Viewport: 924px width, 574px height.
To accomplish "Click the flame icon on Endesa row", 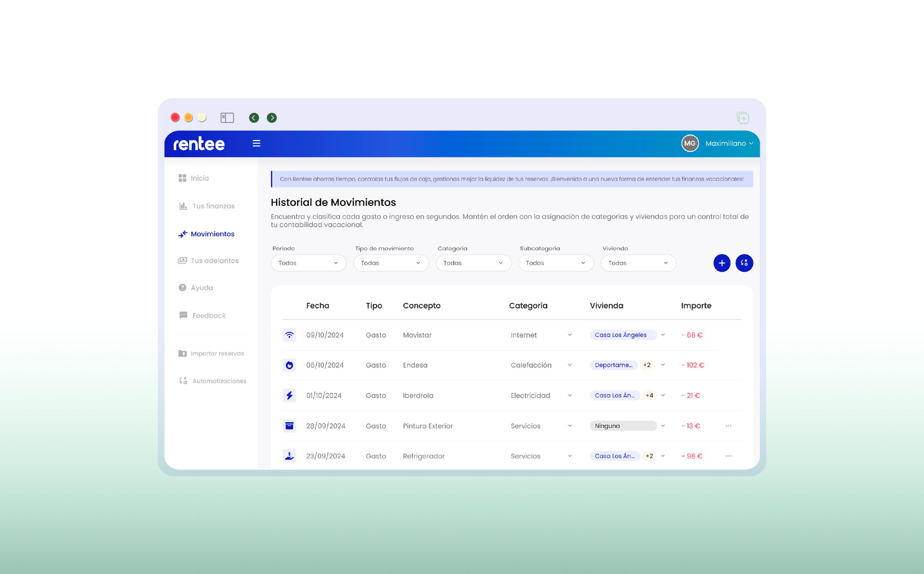I will coord(289,365).
